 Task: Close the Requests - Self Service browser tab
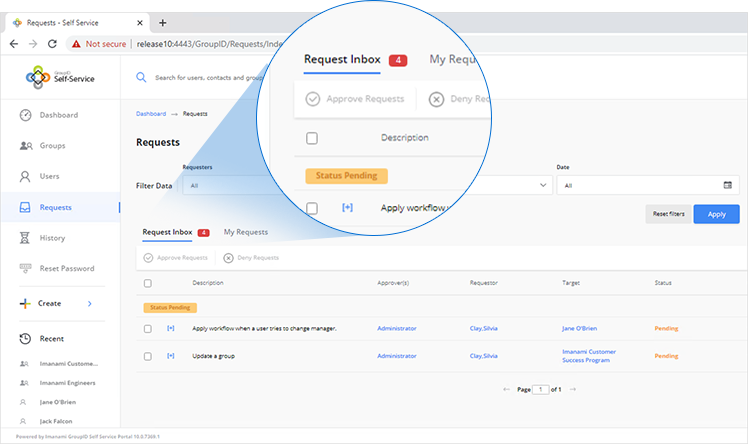coord(140,23)
